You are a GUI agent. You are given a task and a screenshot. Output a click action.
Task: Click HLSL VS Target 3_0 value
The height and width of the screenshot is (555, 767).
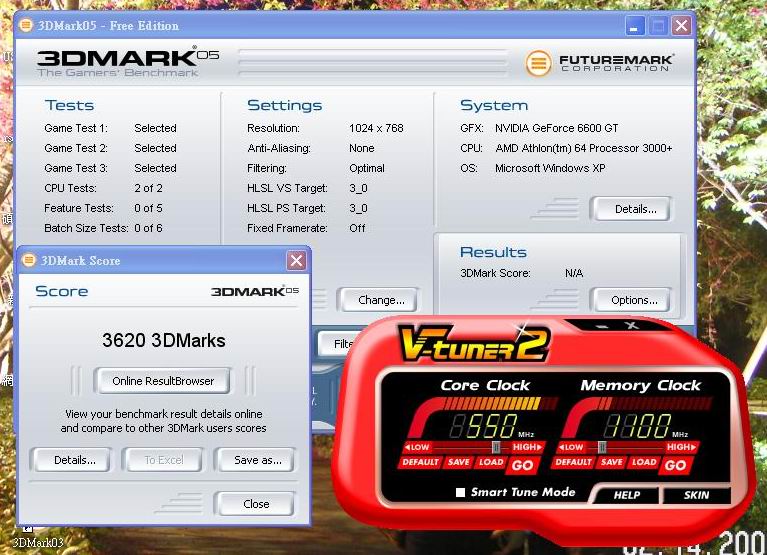(x=358, y=188)
